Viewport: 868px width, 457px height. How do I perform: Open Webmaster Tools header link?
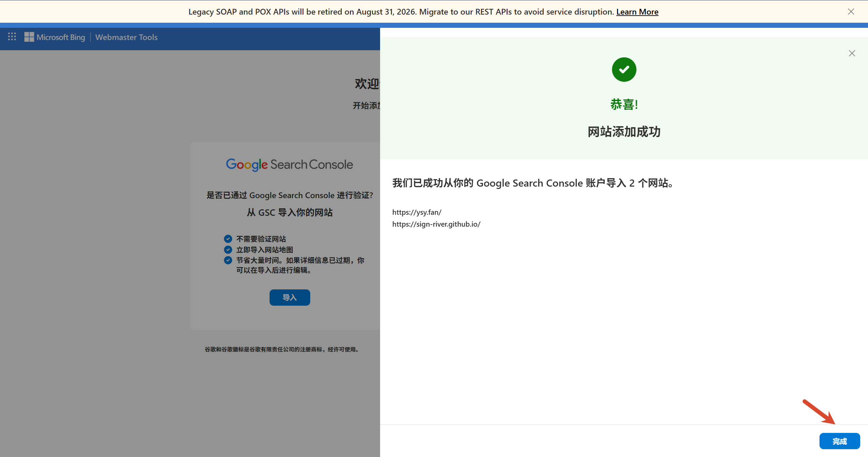coord(126,37)
